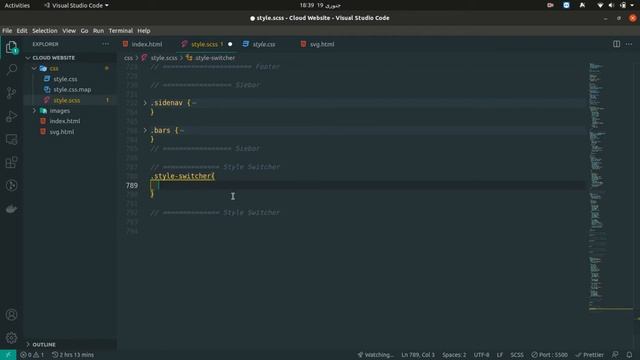Switch to the style.css tab
This screenshot has height=360, width=640.
coord(264,44)
